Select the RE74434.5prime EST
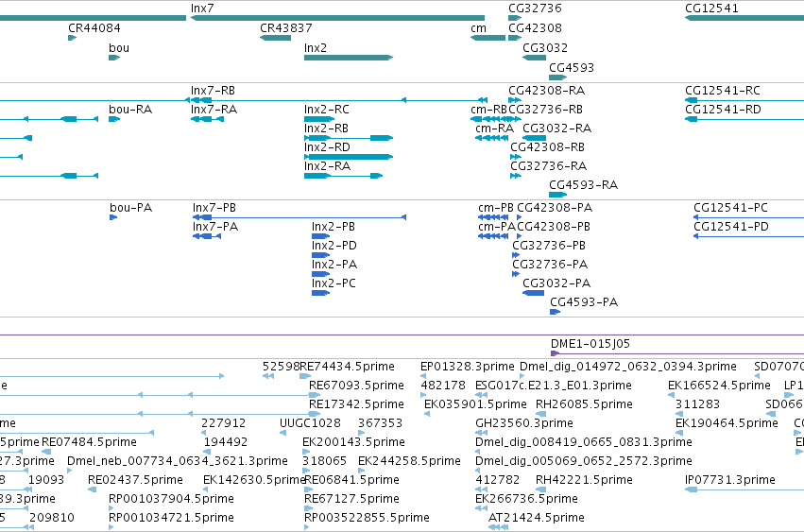804x532 pixels. pyautogui.click(x=305, y=376)
